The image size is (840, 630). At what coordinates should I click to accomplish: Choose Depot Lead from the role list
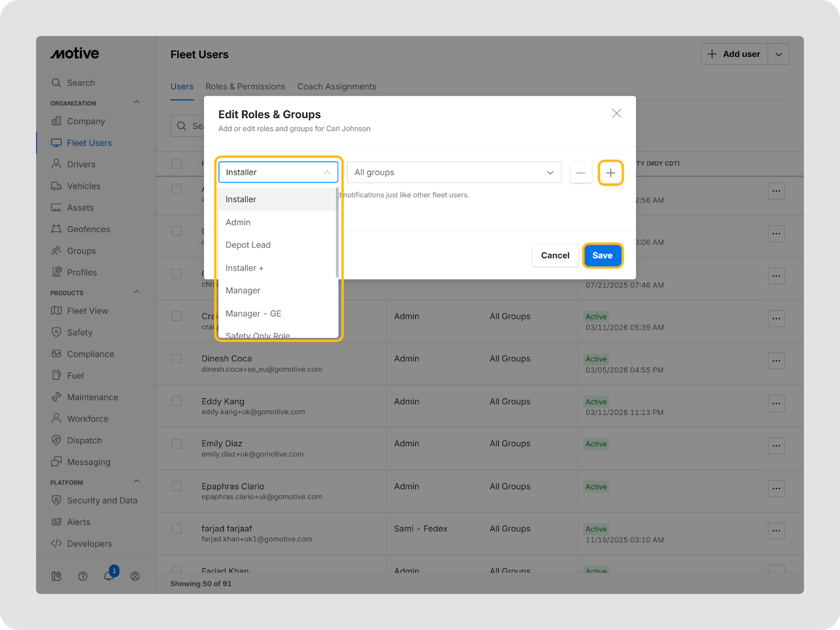coord(248,245)
